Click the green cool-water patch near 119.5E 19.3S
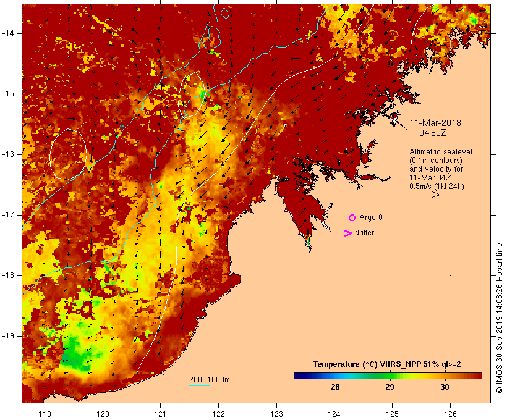Viewport: 507px width, 420px height. (75, 354)
